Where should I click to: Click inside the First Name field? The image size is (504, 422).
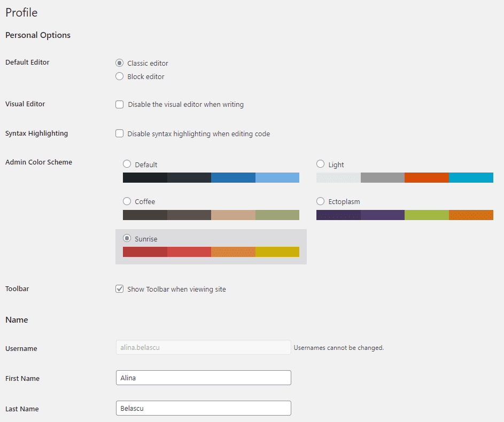[203, 378]
